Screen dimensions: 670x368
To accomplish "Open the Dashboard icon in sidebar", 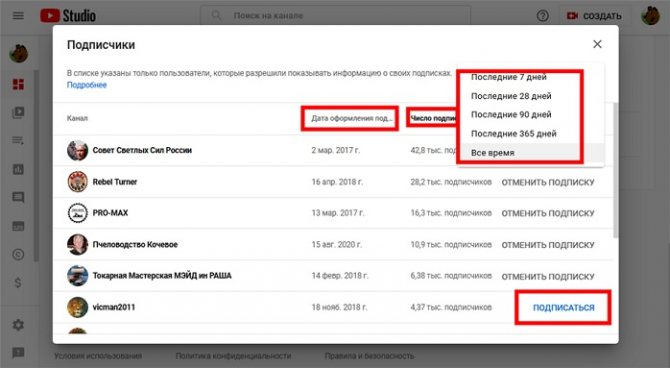I will click(x=18, y=84).
